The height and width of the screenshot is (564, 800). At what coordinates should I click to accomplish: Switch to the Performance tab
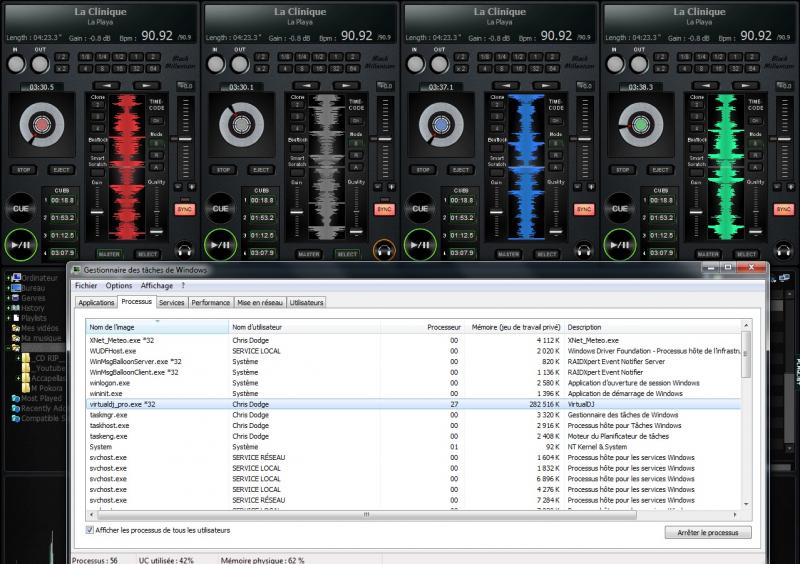pos(210,302)
